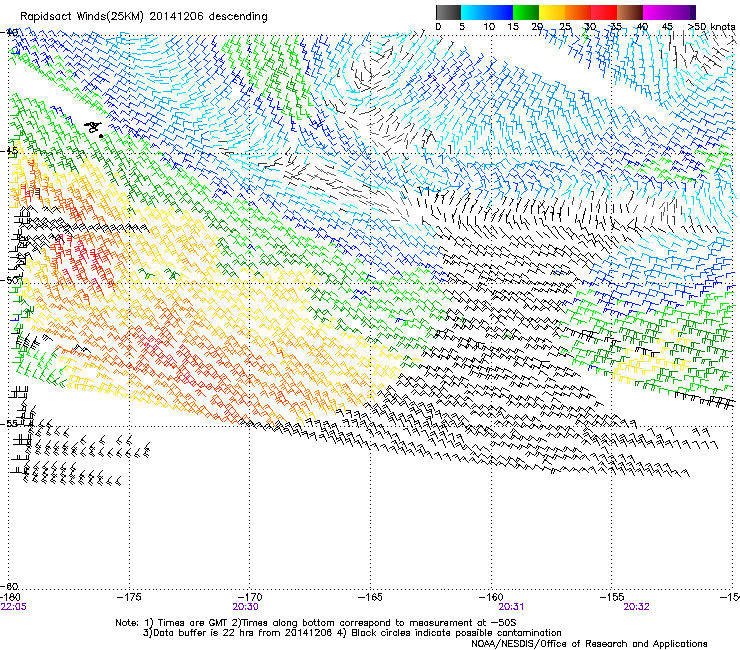Click the 20:32 time stamp
Viewport: 740px width, 650px height.
[636, 607]
